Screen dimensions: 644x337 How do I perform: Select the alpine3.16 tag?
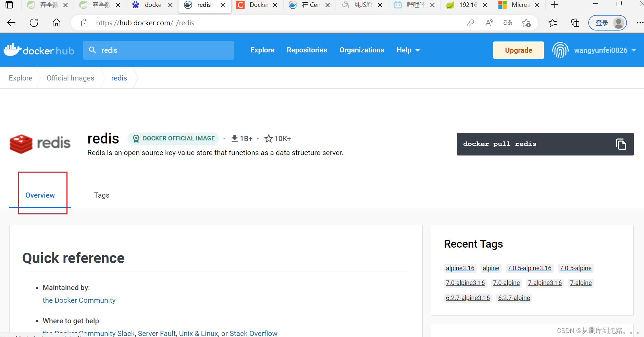pyautogui.click(x=460, y=268)
